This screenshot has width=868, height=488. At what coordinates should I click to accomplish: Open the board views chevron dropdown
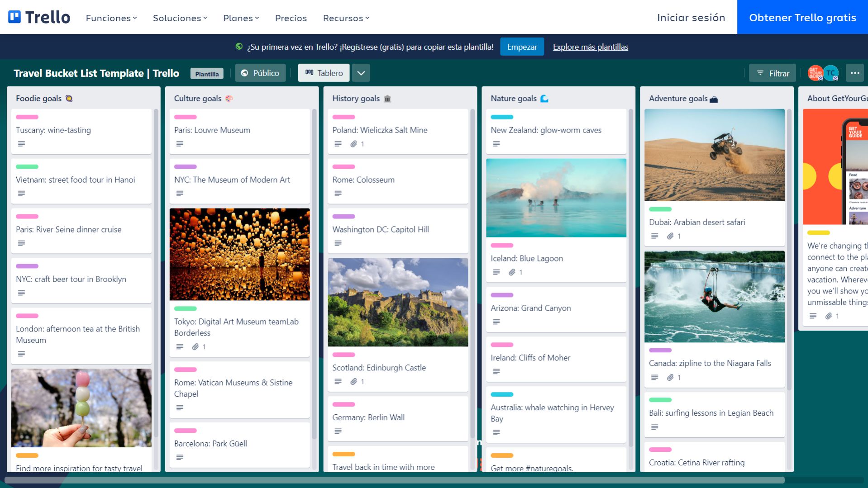point(361,73)
